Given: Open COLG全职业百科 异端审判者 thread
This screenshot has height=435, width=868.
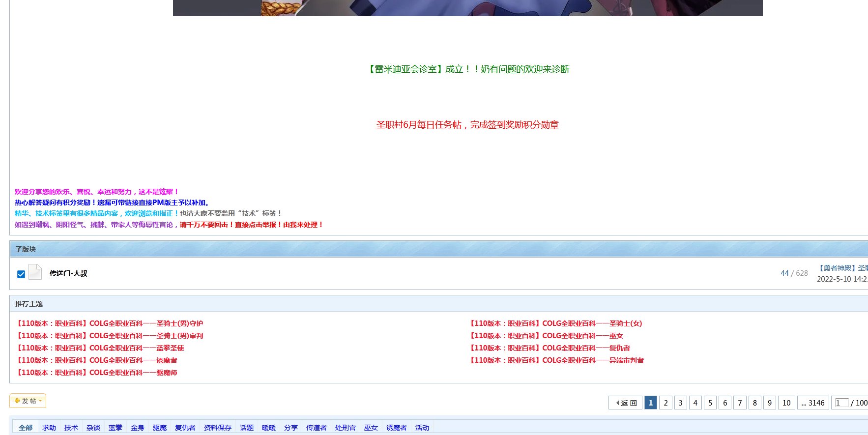Looking at the screenshot, I should click(x=556, y=360).
